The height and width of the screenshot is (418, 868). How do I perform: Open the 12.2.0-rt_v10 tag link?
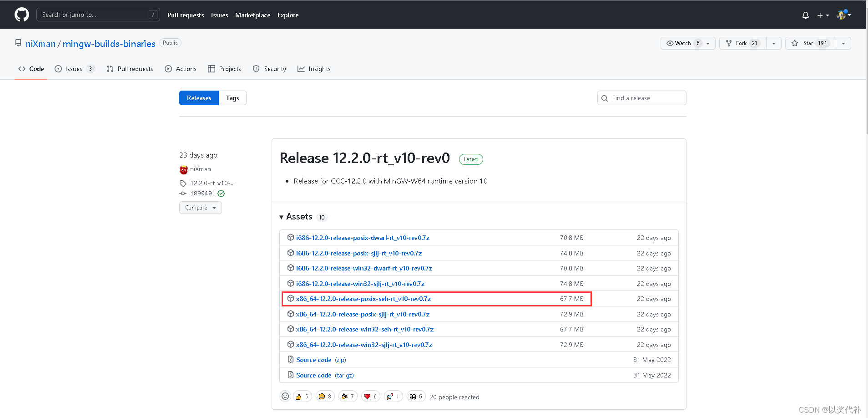tap(212, 183)
